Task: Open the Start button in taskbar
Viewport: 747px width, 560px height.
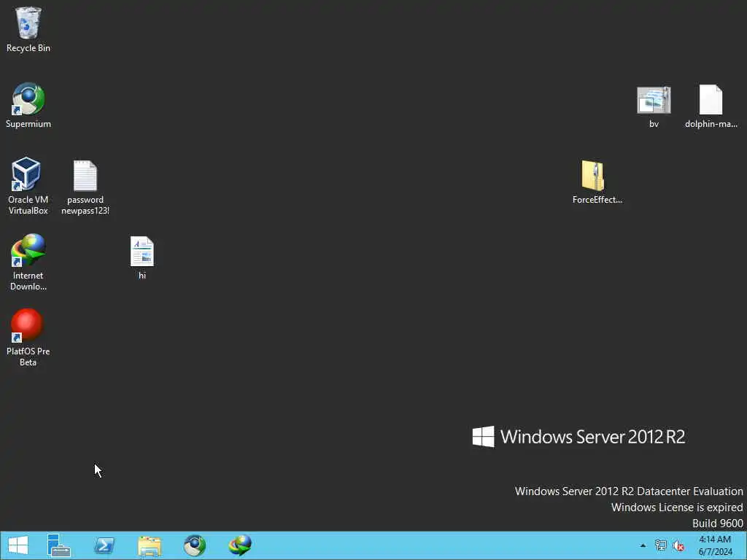Action: click(x=18, y=545)
